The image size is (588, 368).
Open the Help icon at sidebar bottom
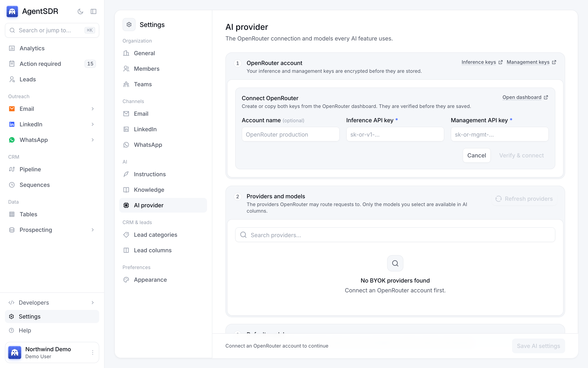(x=11, y=330)
